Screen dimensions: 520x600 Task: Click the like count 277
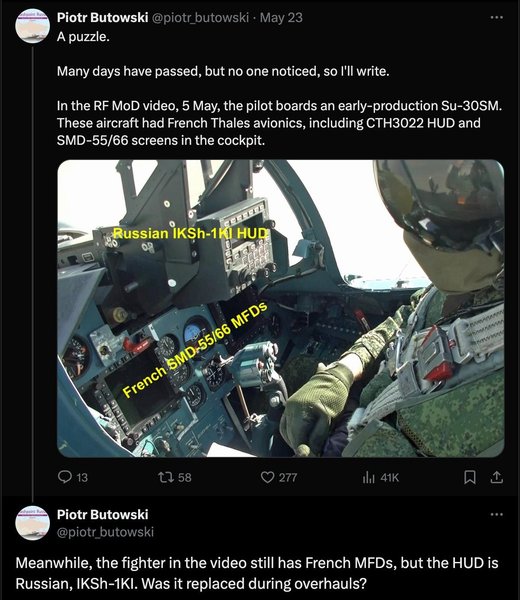(x=288, y=478)
